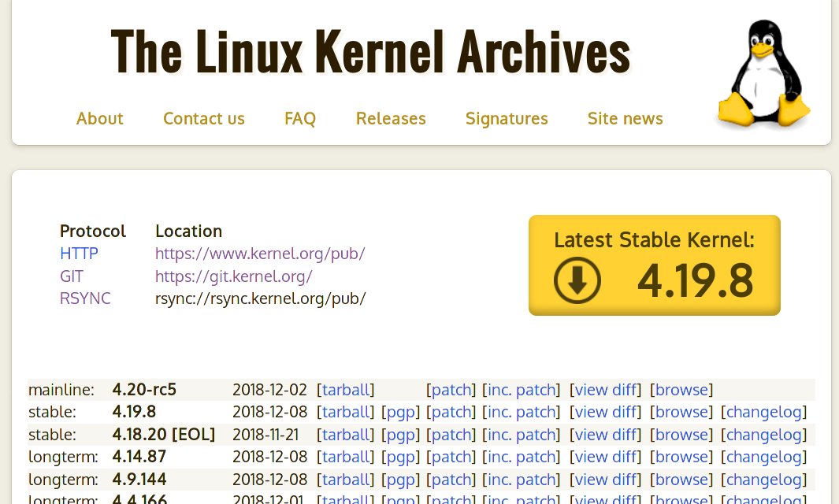Open patch link for longterm 4.9.144
839x504 pixels.
tap(451, 480)
